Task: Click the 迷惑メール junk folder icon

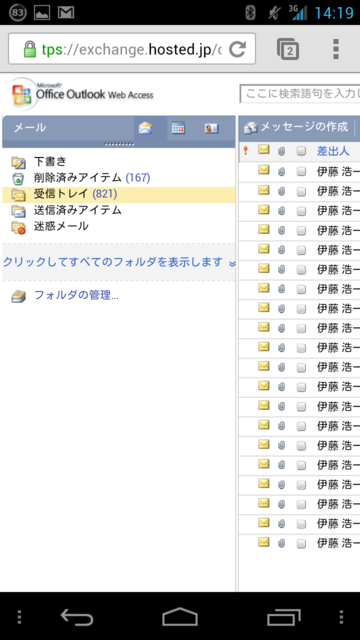Action: [18, 227]
